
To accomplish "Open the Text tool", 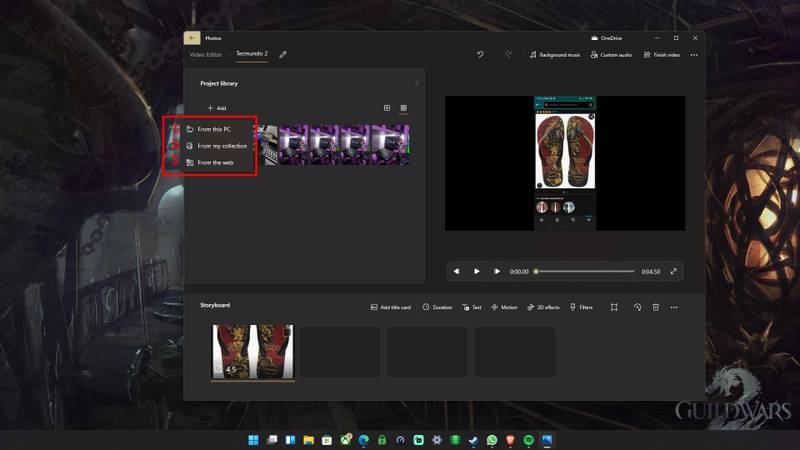I will (x=471, y=307).
